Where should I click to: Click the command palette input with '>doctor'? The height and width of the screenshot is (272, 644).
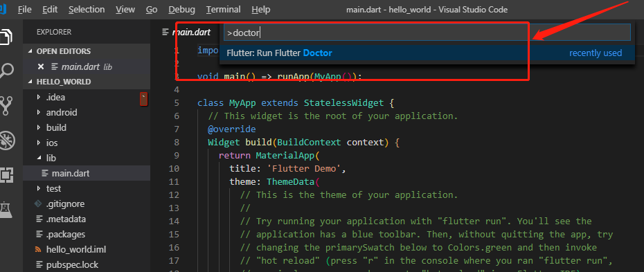pos(427,33)
